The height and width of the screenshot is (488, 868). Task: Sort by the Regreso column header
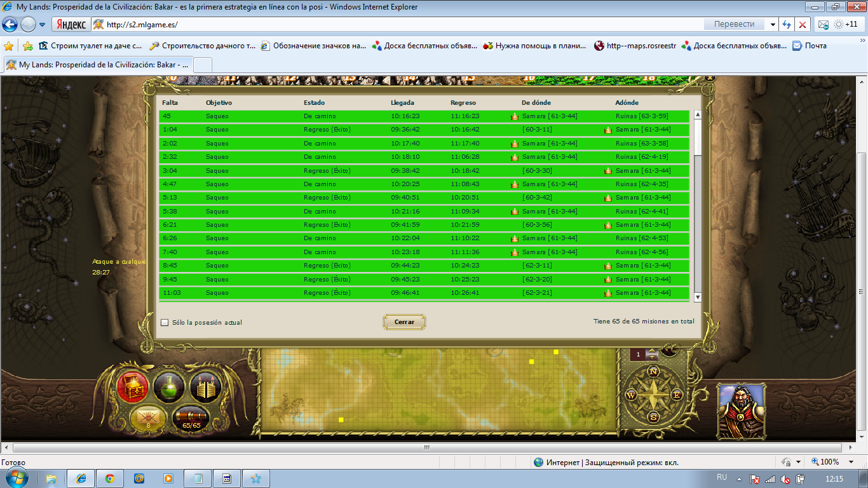[463, 102]
